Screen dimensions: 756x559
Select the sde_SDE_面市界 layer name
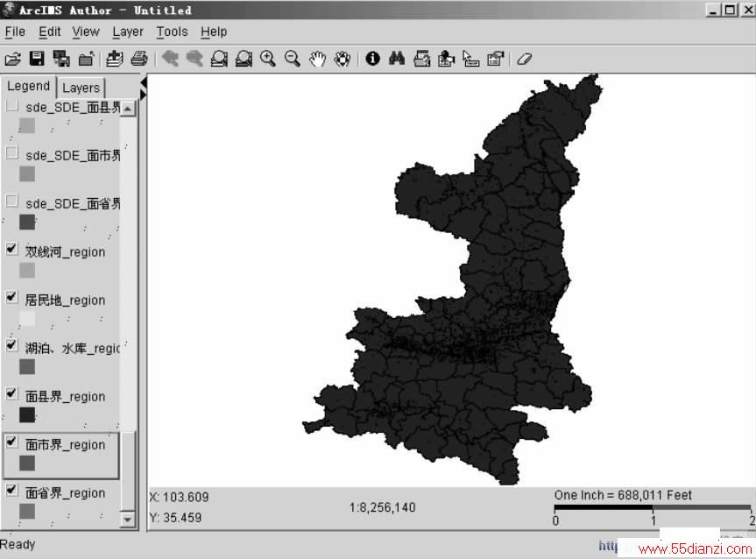click(x=73, y=155)
